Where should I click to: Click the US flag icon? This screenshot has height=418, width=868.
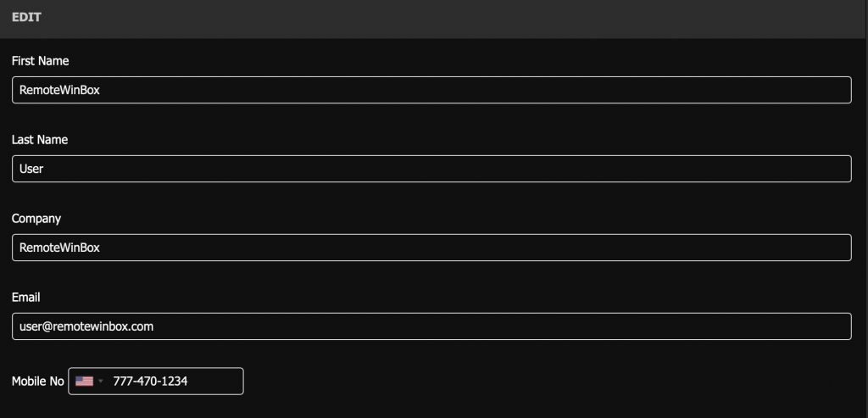click(x=84, y=382)
